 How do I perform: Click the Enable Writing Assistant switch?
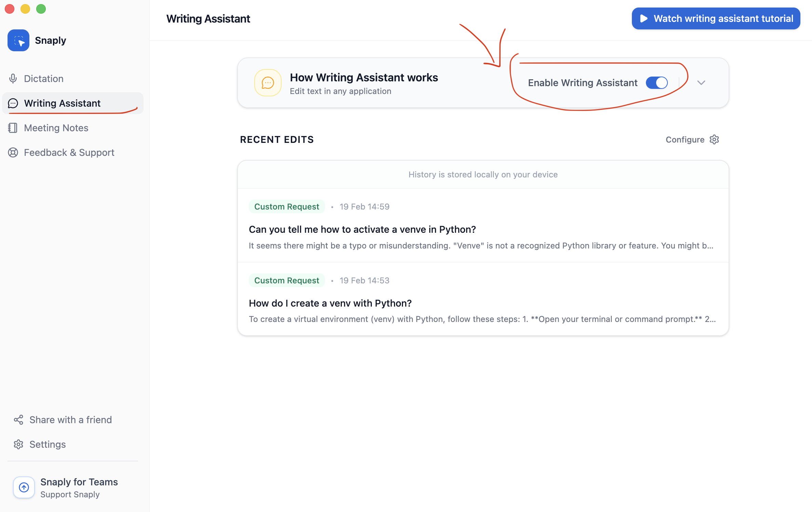point(656,82)
